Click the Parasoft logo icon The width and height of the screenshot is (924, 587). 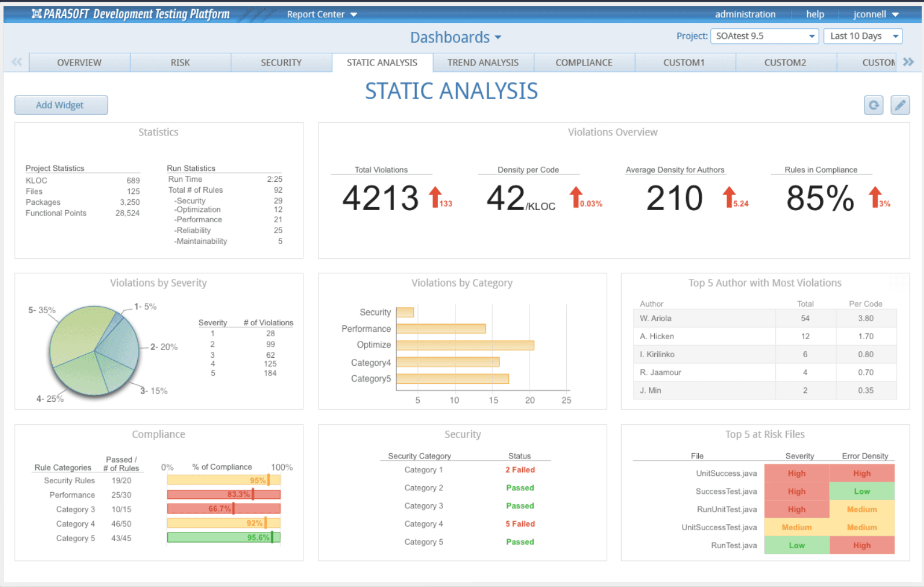[36, 13]
